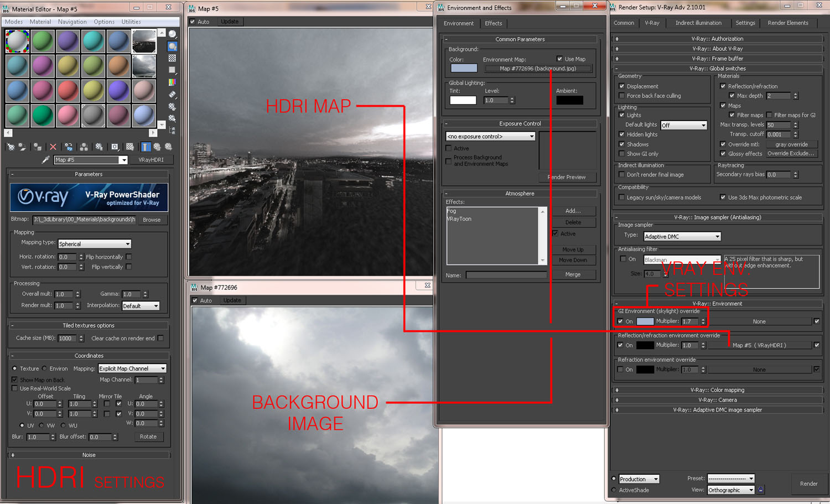Enable Refraction environment override On checkbox
The height and width of the screenshot is (504, 830).
[621, 370]
